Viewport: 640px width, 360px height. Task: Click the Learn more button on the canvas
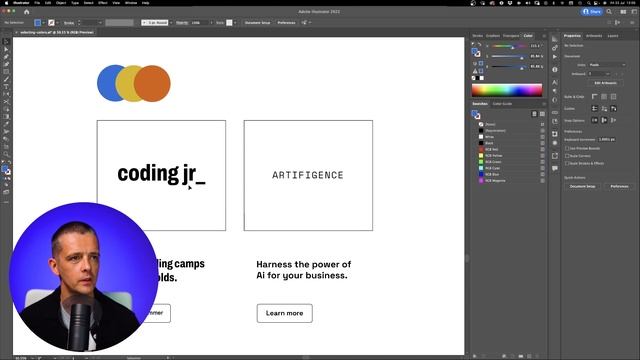click(284, 313)
